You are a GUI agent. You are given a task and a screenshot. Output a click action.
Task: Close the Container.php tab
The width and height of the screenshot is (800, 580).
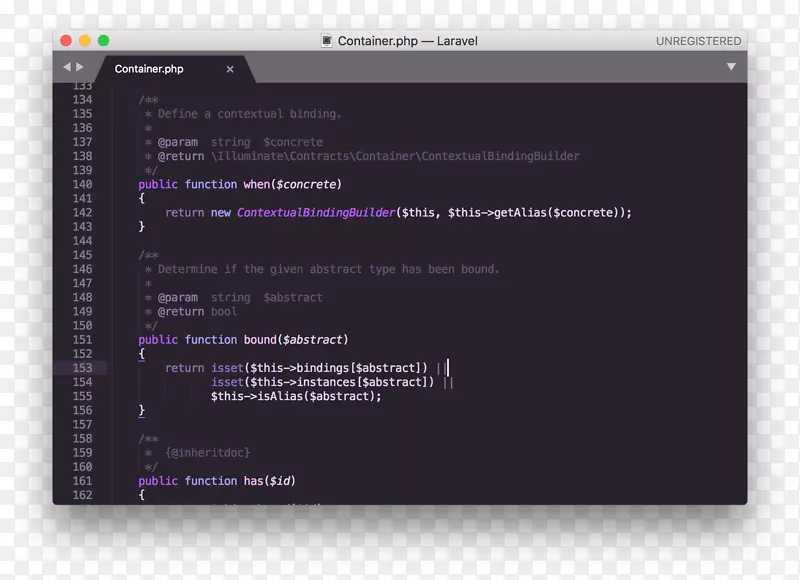[230, 69]
